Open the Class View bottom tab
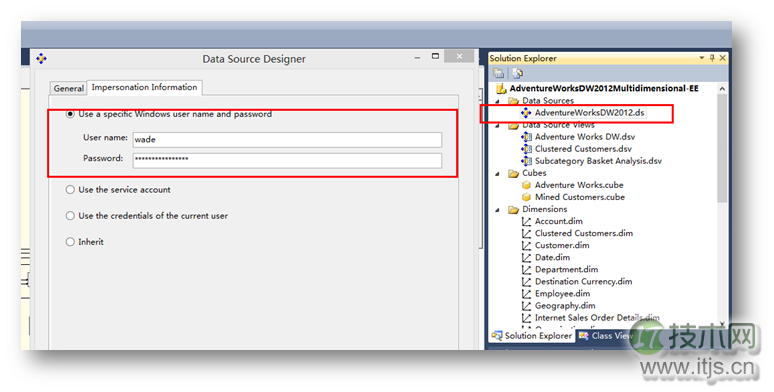Image resolution: width=774 pixels, height=392 pixels. (606, 336)
